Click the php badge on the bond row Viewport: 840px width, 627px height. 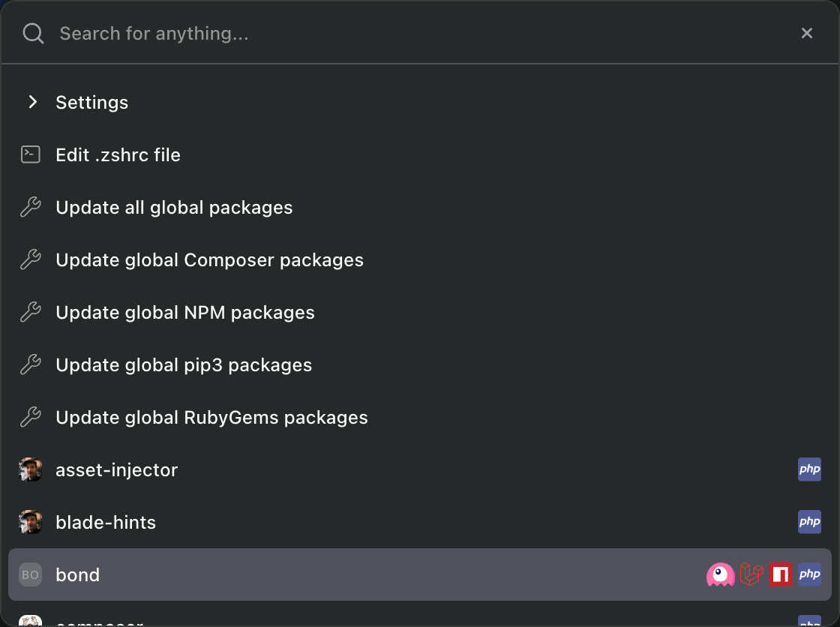point(810,574)
